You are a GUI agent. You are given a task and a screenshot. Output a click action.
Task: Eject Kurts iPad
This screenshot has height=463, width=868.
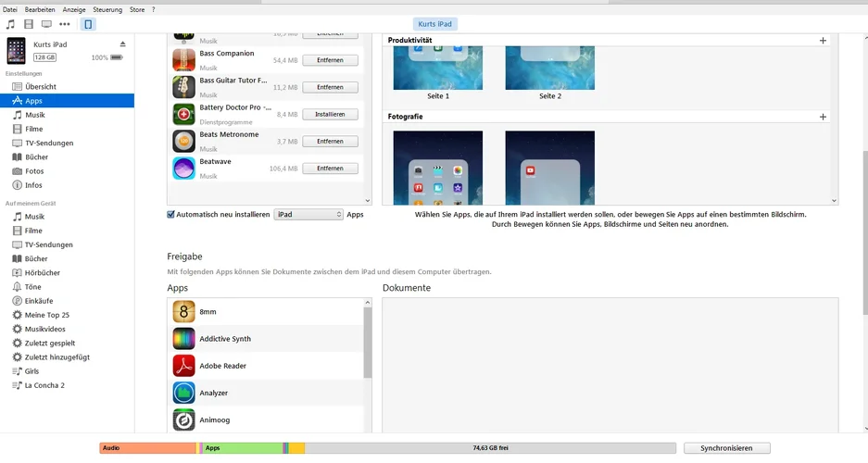[x=123, y=44]
